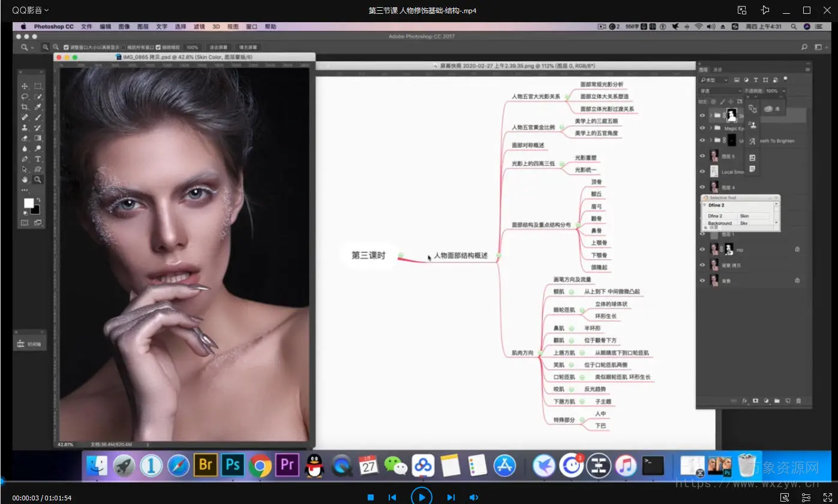Select the Hand tool

point(25,179)
